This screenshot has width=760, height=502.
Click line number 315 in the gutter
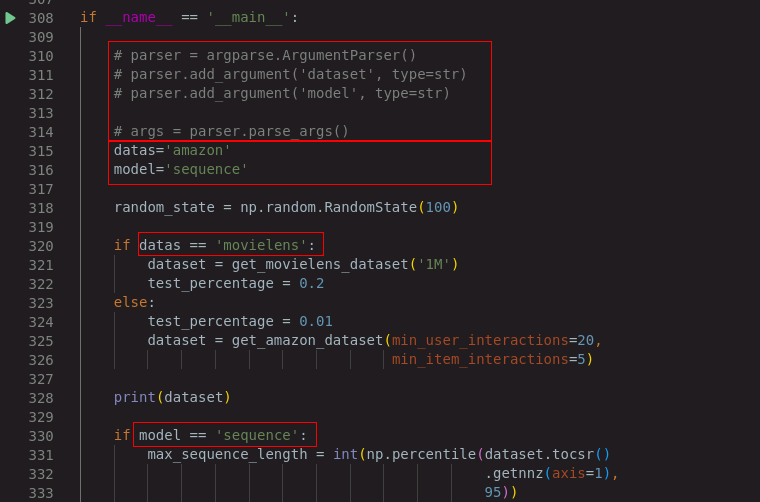(x=41, y=151)
